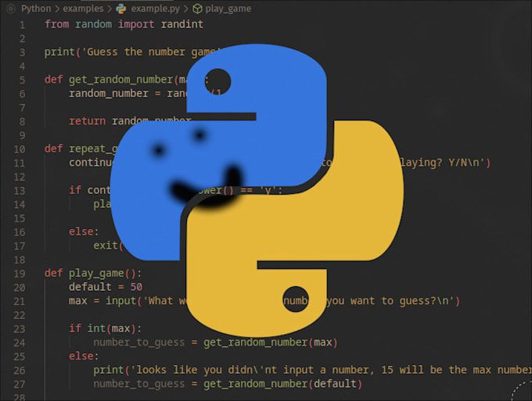Click 'random_number' variable on line 6

click(109, 93)
